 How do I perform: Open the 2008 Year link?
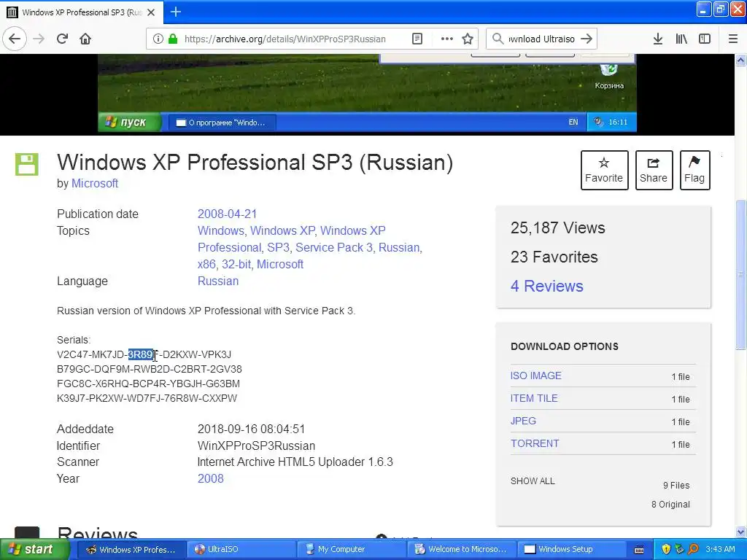click(211, 478)
